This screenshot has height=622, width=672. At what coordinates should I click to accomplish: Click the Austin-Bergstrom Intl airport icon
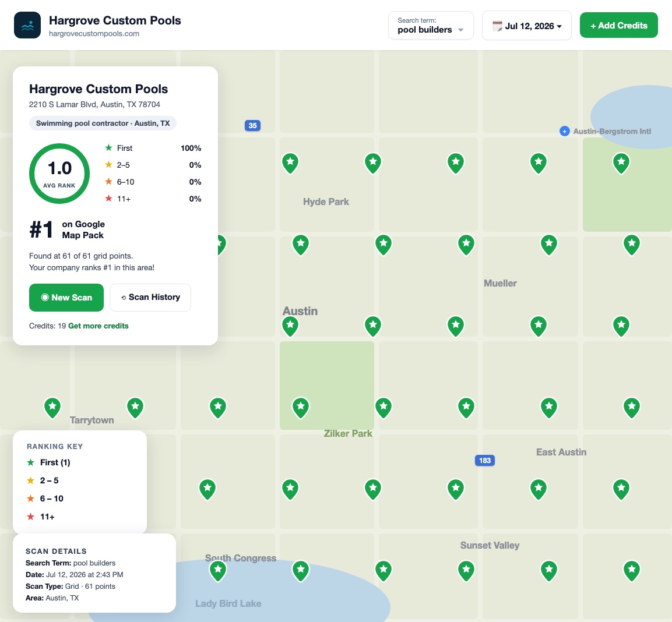pos(564,132)
